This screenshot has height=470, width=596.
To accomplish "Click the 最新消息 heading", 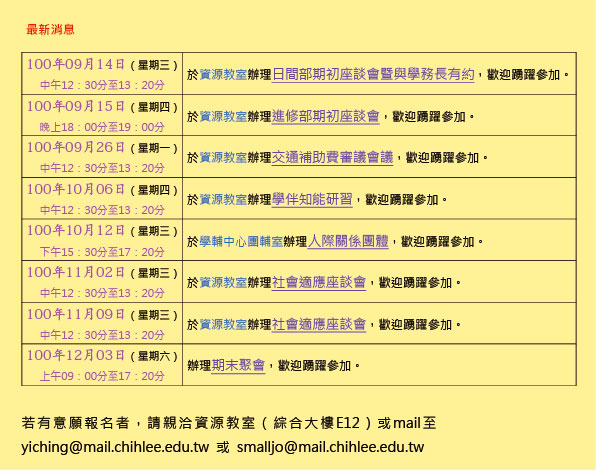I will [x=50, y=29].
